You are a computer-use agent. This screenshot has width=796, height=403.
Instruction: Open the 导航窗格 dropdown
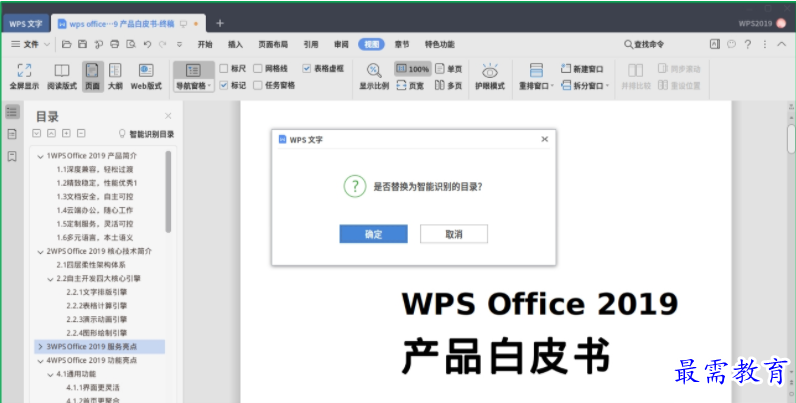pos(193,86)
